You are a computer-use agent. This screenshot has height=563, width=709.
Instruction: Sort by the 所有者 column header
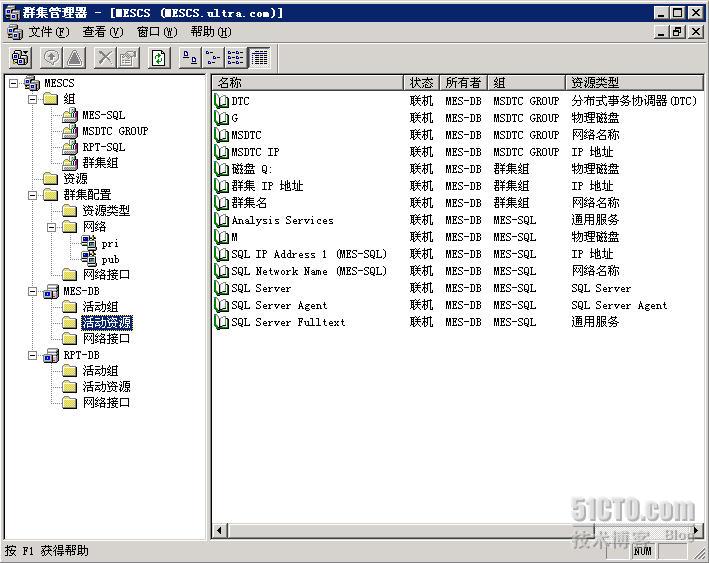pos(463,83)
